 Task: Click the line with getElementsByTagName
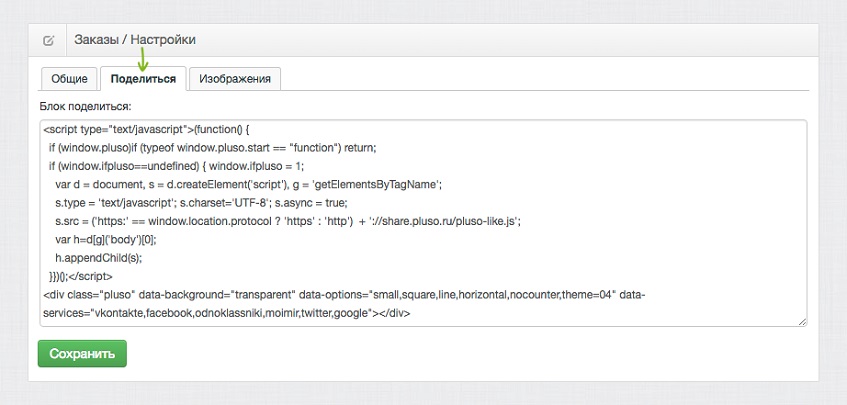point(248,185)
